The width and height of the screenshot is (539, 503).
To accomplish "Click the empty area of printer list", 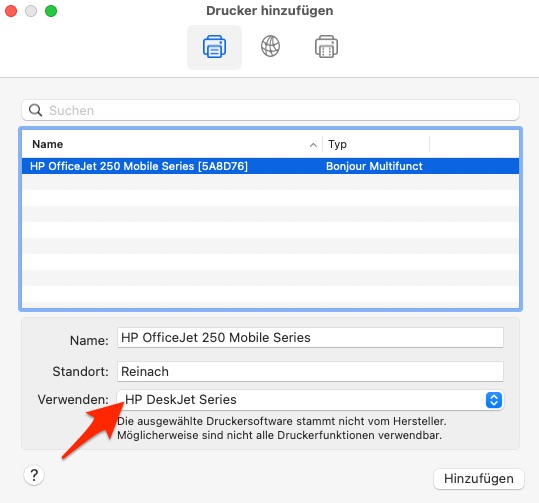I will click(x=271, y=241).
